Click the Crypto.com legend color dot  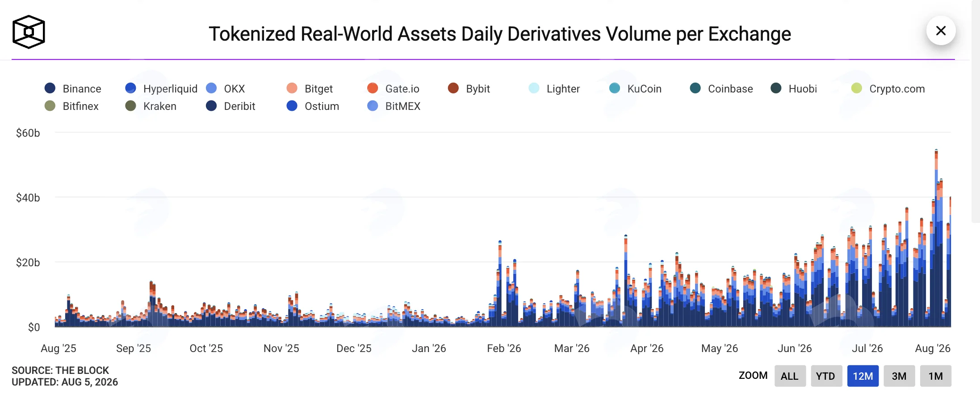857,88
